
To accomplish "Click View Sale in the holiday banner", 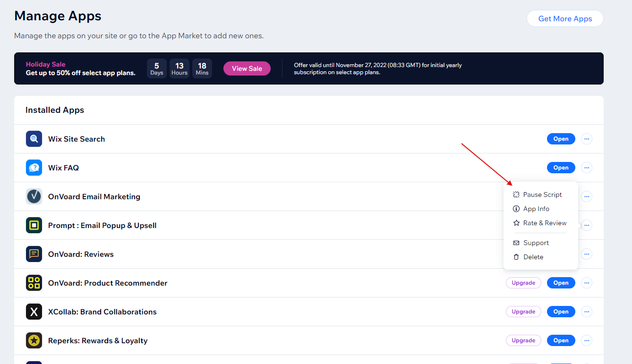I will 247,68.
